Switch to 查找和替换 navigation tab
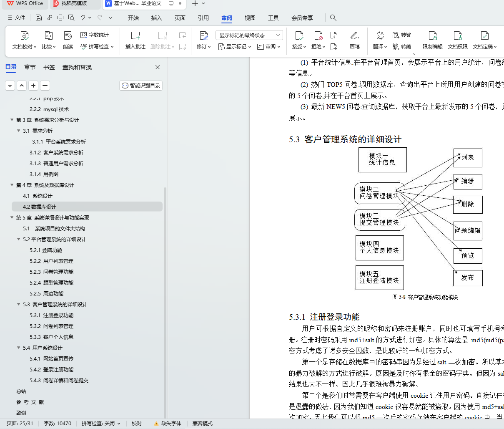This screenshot has height=429, width=504. pyautogui.click(x=77, y=67)
